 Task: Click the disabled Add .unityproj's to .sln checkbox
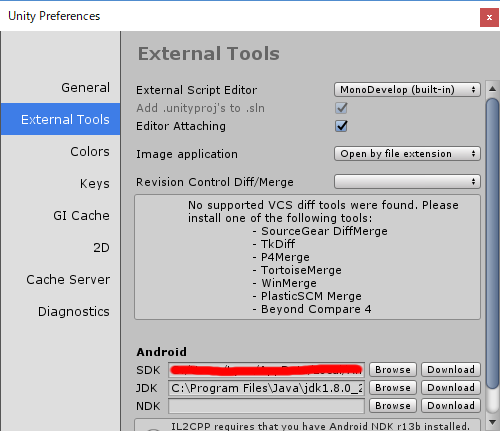tap(341, 108)
